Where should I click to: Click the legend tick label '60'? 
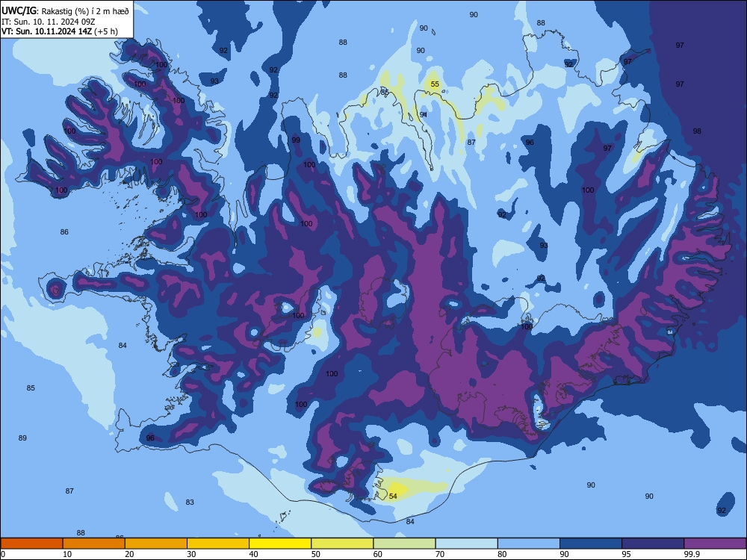point(378,554)
